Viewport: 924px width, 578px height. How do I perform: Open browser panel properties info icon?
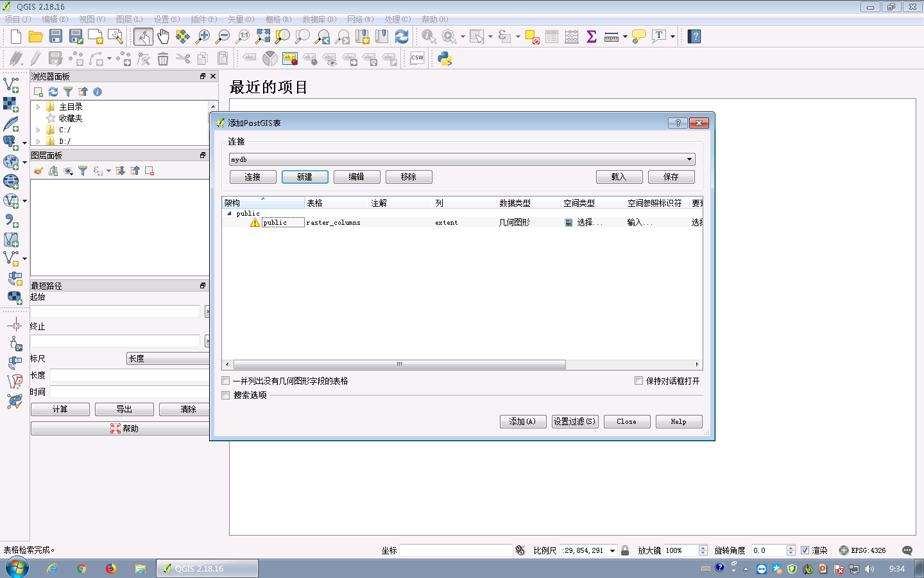pos(98,92)
